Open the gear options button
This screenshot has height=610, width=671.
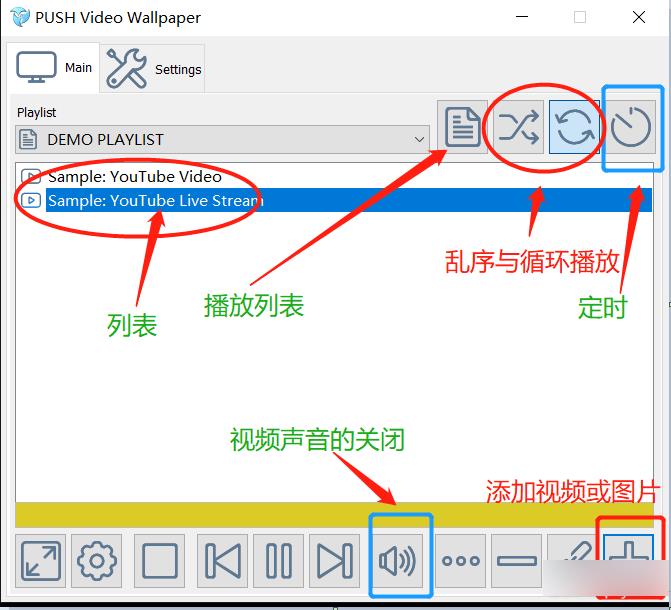(x=97, y=561)
